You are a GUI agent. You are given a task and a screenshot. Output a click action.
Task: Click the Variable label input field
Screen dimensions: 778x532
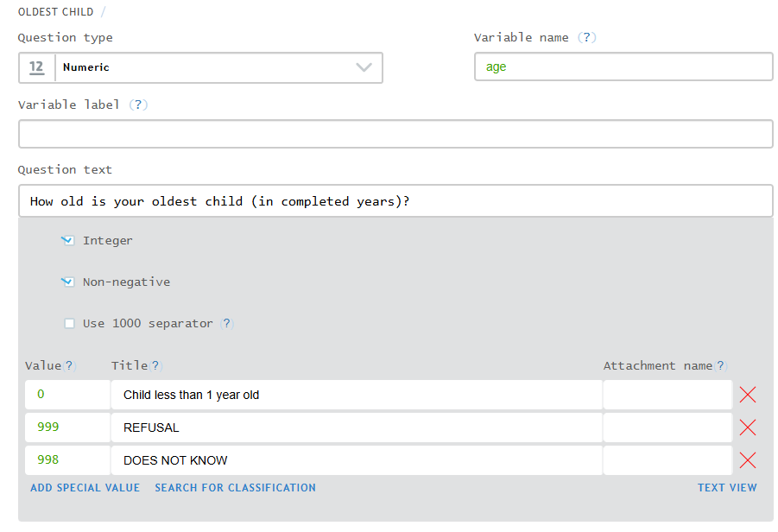point(395,134)
